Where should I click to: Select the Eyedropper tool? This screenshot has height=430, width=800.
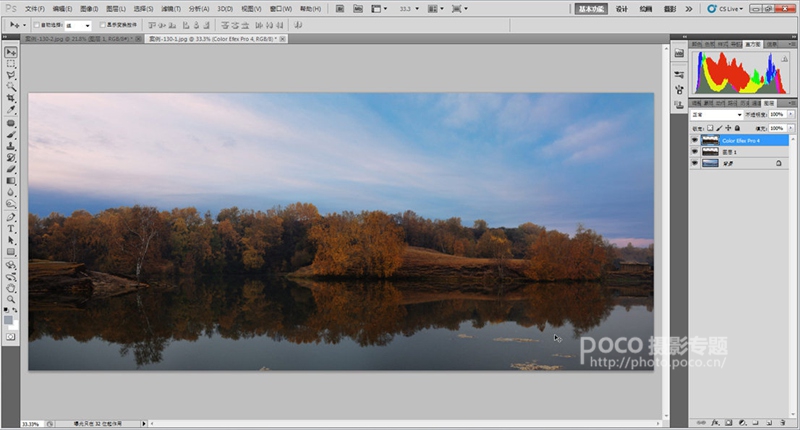(11, 109)
